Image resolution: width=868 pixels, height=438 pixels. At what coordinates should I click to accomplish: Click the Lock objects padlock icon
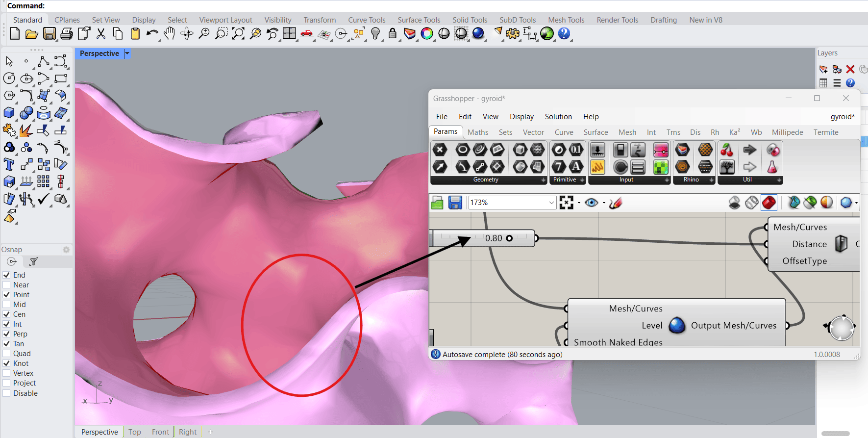pyautogui.click(x=392, y=33)
